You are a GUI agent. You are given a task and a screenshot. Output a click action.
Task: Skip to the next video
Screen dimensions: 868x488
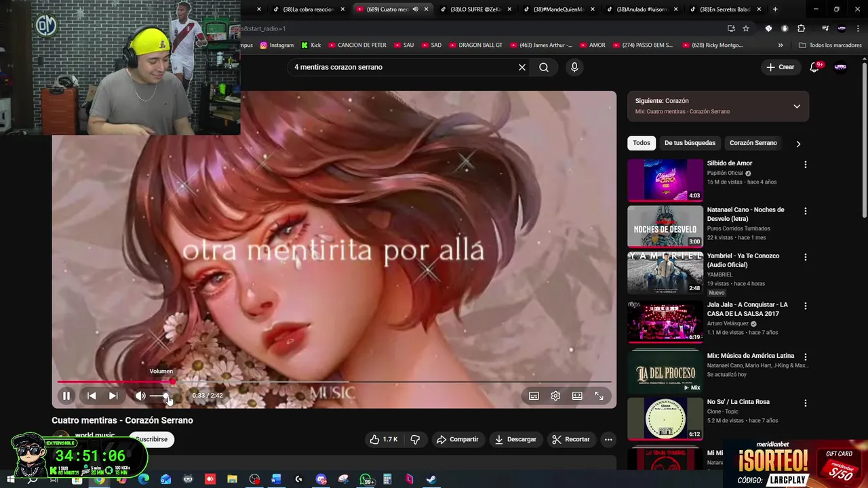113,396
